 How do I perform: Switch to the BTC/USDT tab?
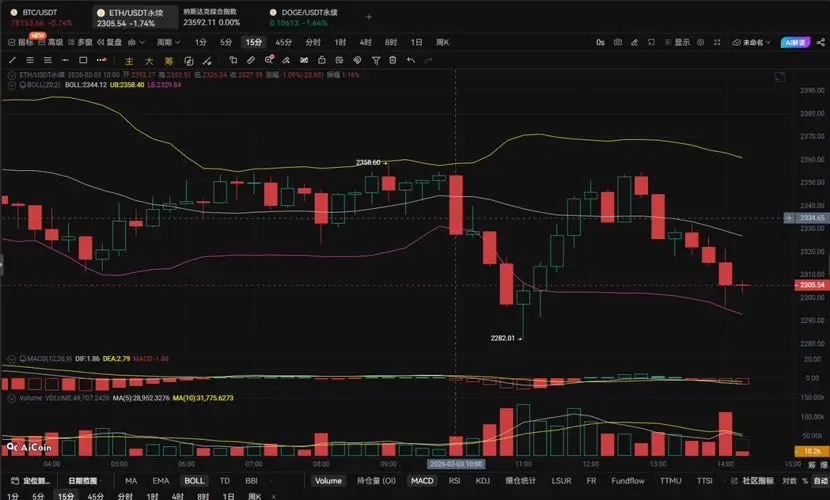click(x=41, y=17)
